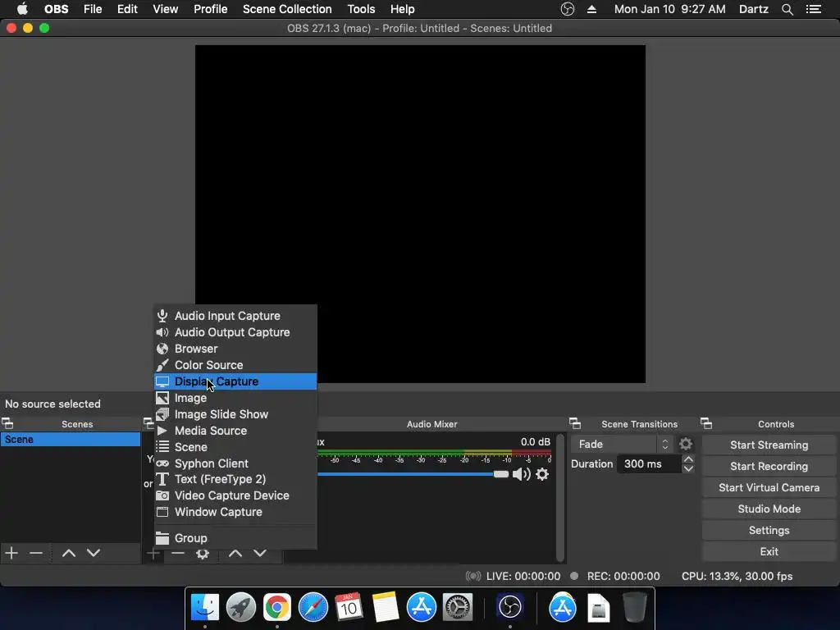
Task: Open the View menu
Action: 165,9
